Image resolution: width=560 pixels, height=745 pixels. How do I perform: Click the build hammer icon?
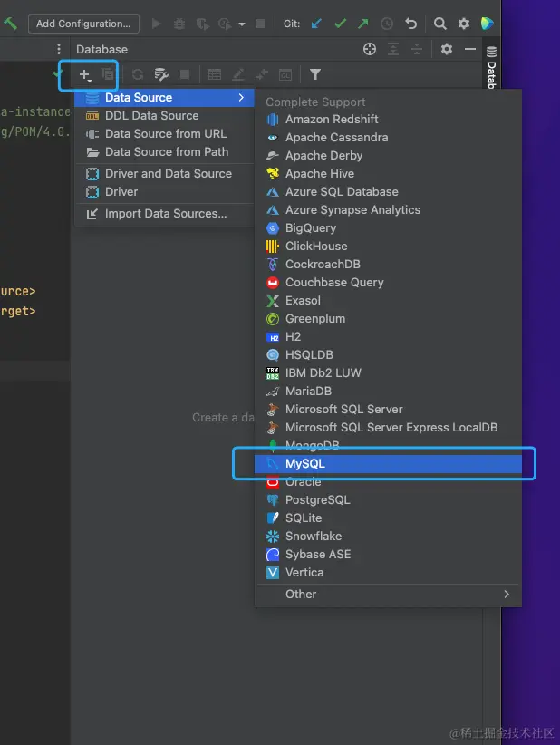(x=11, y=24)
